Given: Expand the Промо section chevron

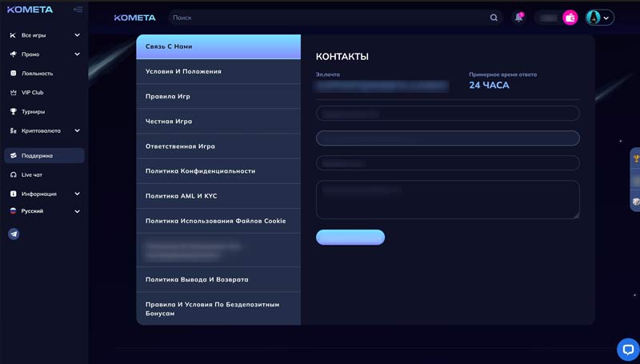Looking at the screenshot, I should click(x=77, y=54).
